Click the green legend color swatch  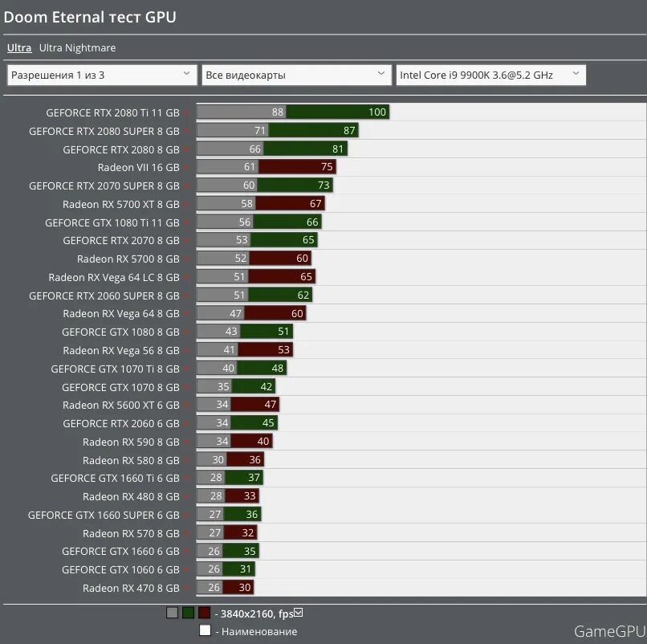click(188, 613)
